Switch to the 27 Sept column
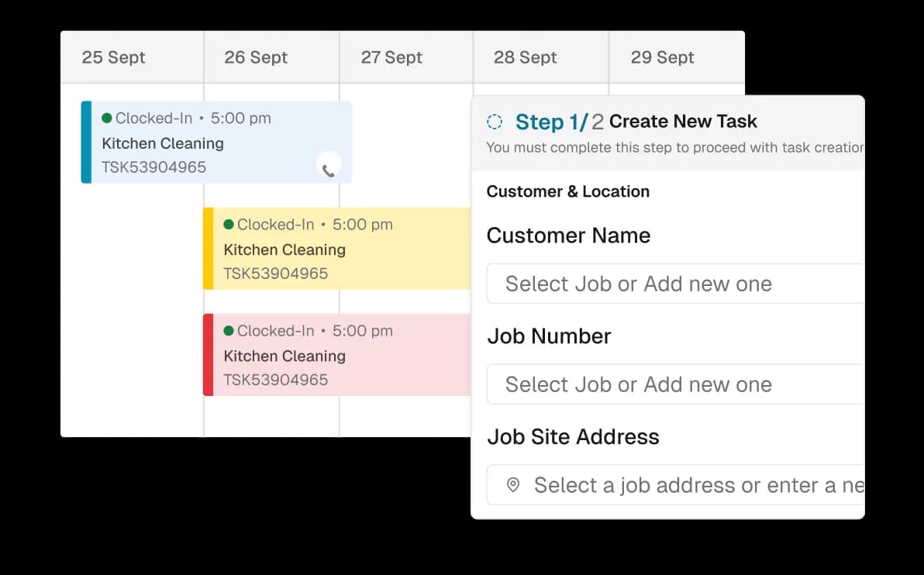Screen dimensions: 924x575 point(391,57)
